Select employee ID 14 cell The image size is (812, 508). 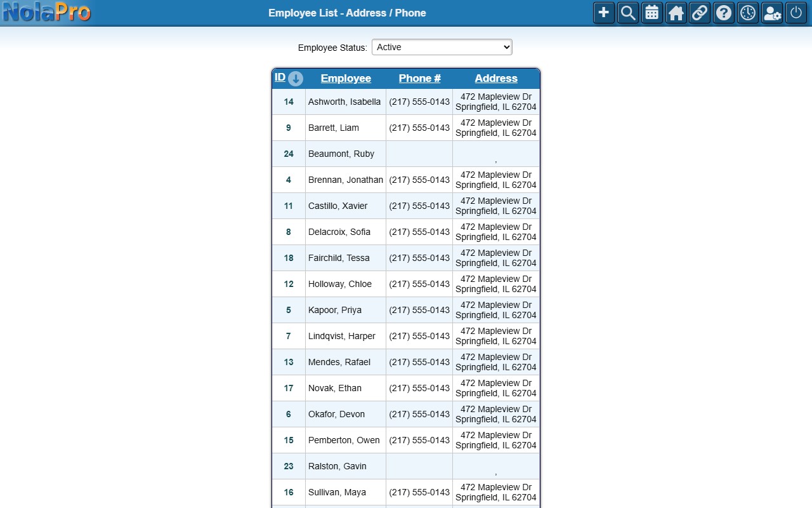coord(289,102)
